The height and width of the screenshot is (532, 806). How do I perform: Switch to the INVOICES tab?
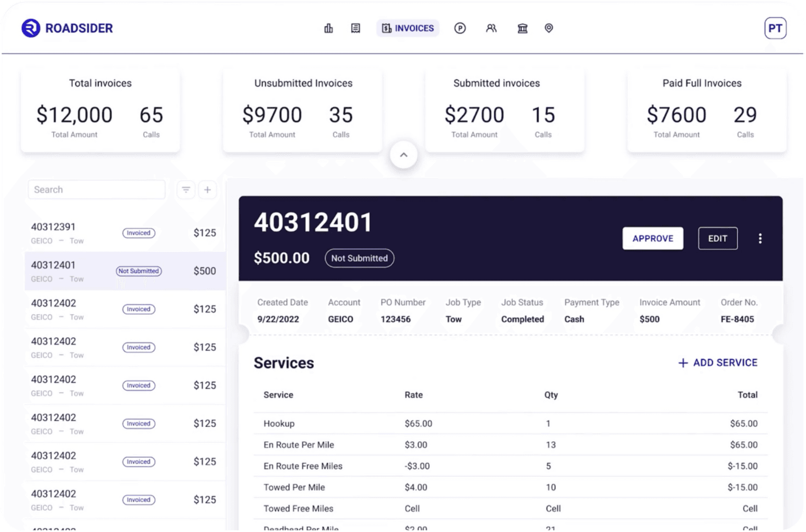click(x=408, y=28)
